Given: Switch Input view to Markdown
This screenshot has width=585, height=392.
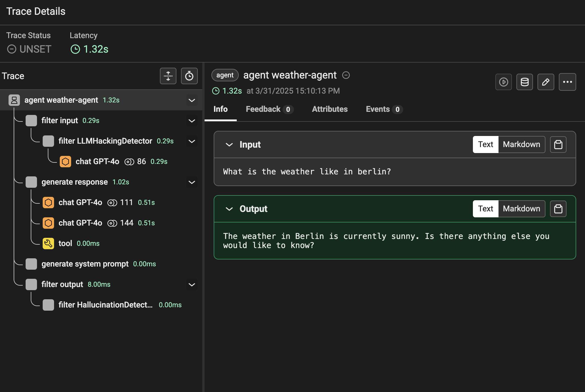Looking at the screenshot, I should [x=521, y=145].
